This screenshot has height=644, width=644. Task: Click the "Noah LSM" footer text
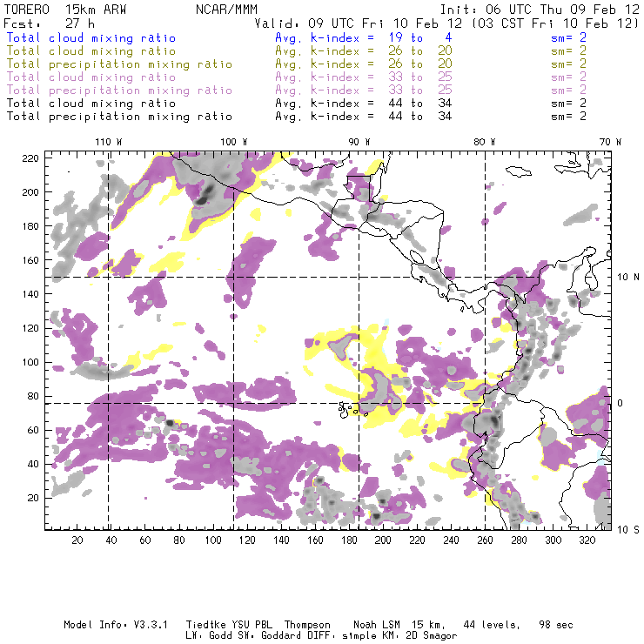click(x=377, y=625)
